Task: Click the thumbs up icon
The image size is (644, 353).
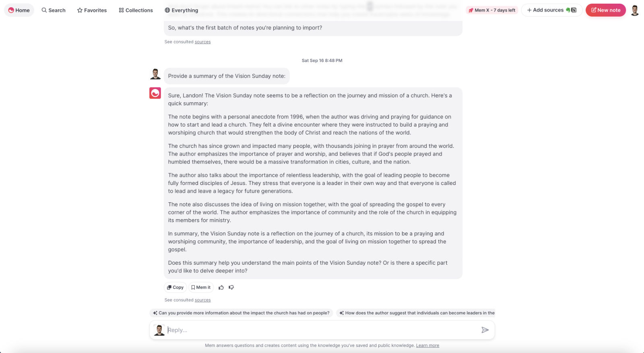Action: [x=221, y=287]
